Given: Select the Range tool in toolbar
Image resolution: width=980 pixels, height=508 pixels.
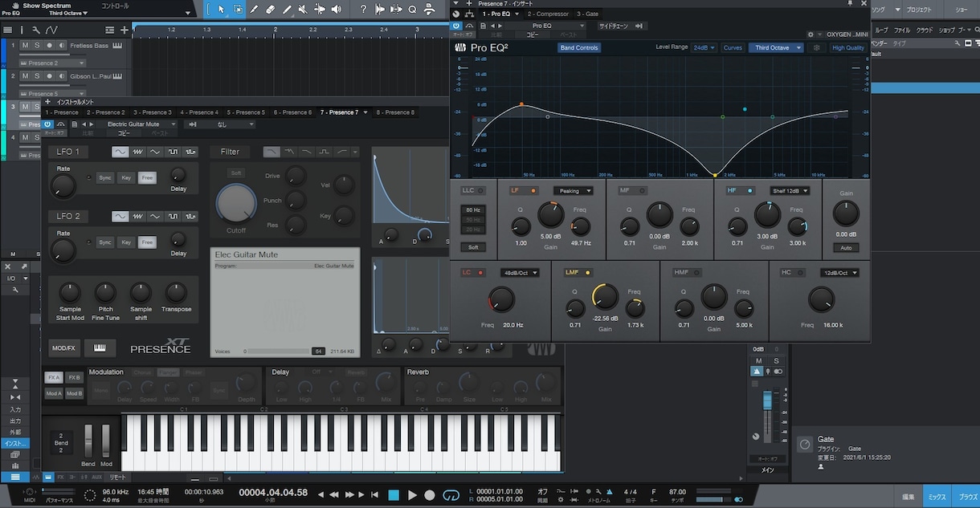Looking at the screenshot, I should (x=239, y=10).
